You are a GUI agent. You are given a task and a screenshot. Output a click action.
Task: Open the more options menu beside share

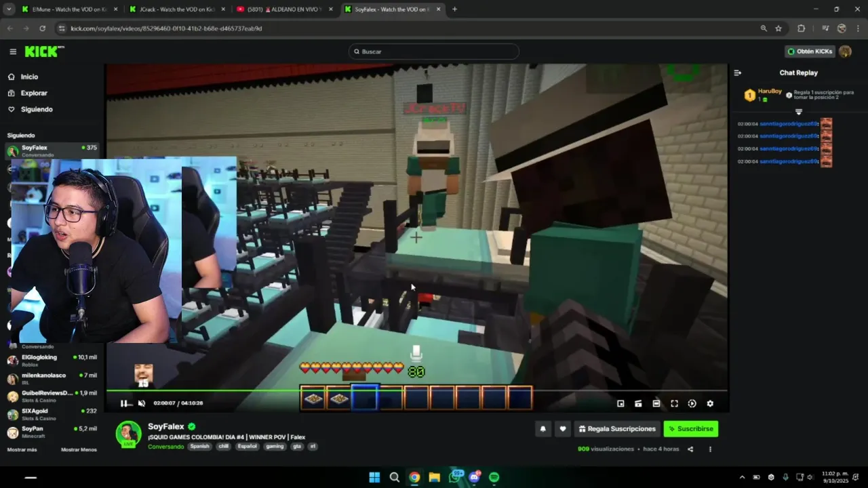point(710,449)
